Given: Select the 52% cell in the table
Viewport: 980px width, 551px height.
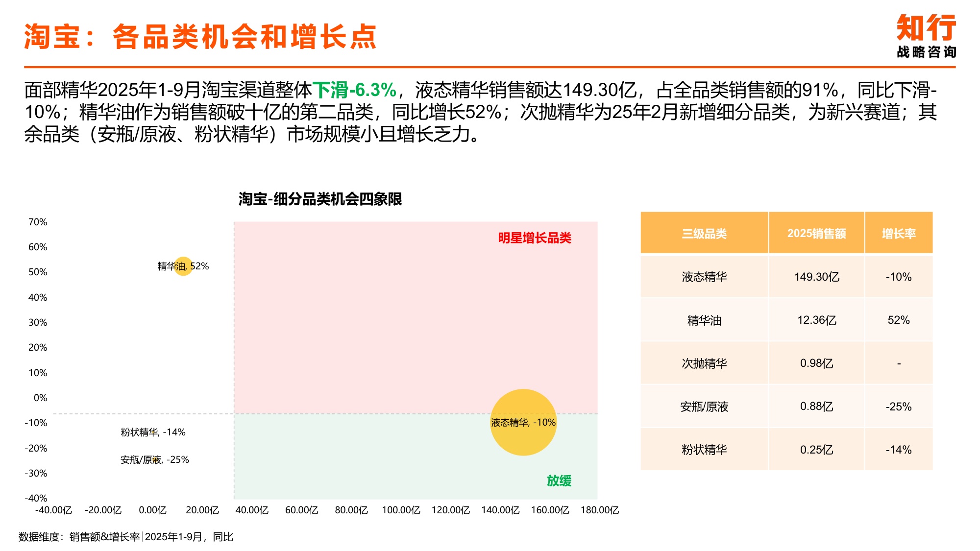Looking at the screenshot, I should [x=899, y=320].
